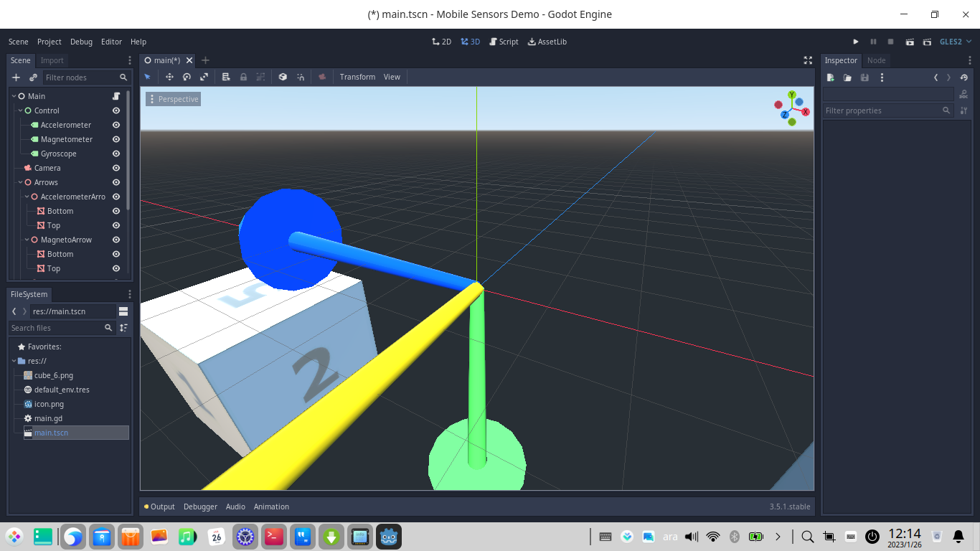Switch to the Import tab

[x=52, y=60]
